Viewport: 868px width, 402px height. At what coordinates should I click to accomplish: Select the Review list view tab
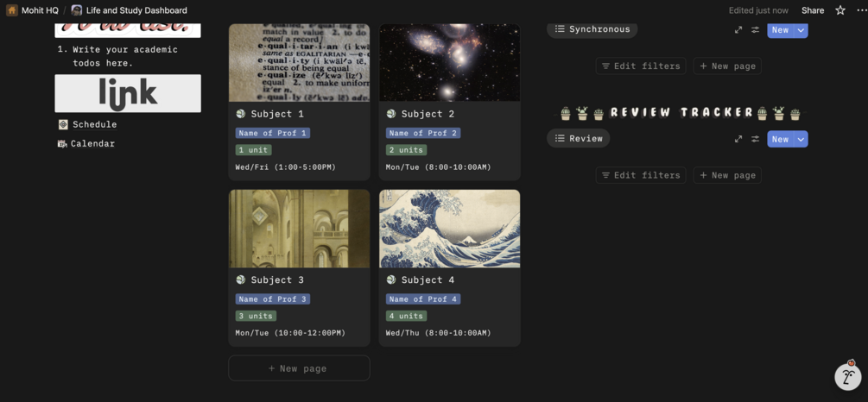[x=579, y=138]
